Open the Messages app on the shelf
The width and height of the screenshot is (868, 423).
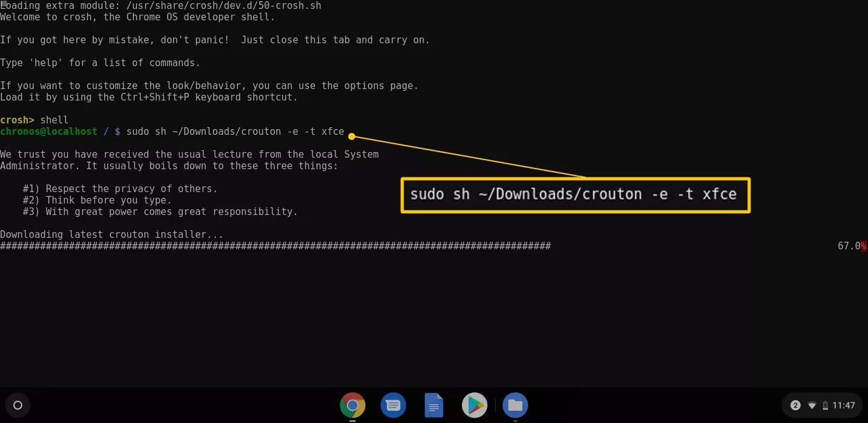click(x=393, y=405)
